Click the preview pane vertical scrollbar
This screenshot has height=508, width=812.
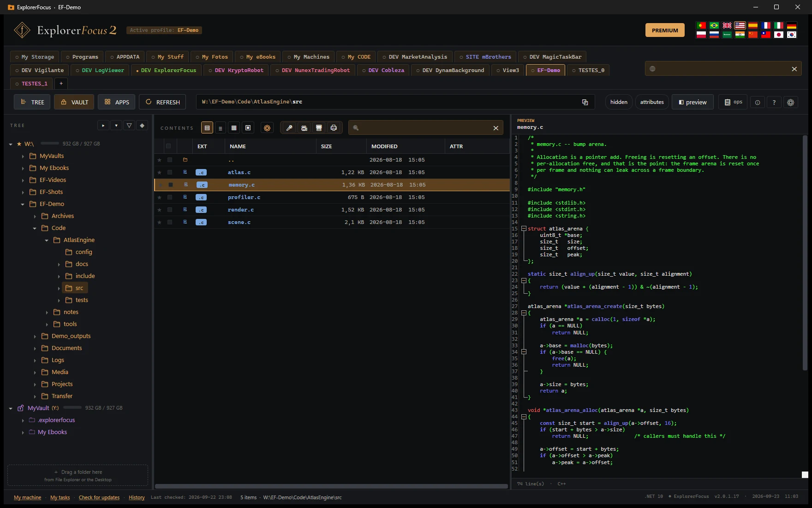point(805,253)
